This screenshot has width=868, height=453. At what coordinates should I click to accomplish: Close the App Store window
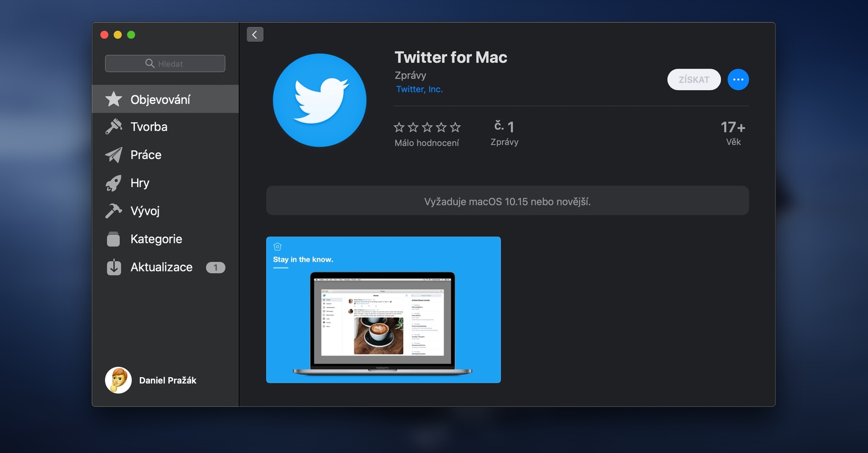click(104, 35)
